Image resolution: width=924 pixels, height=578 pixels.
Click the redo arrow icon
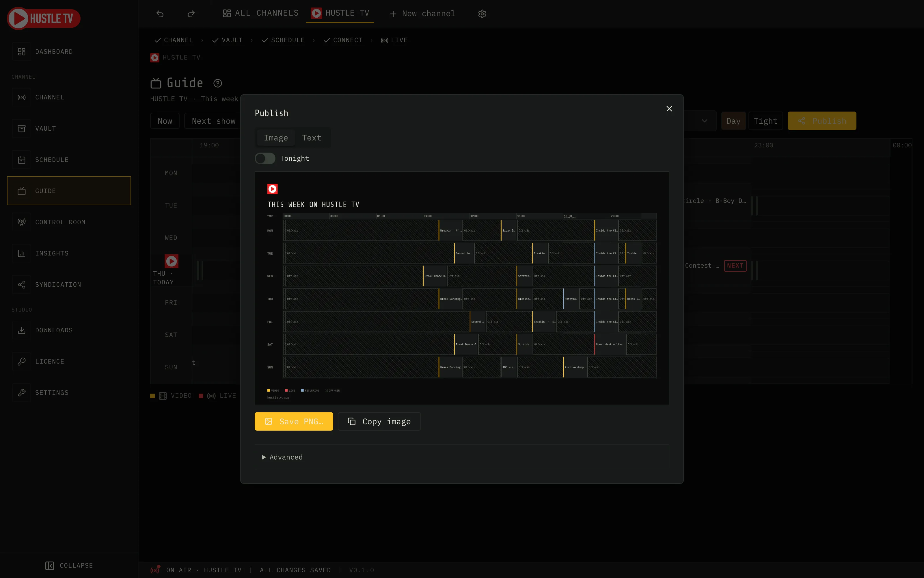click(191, 14)
